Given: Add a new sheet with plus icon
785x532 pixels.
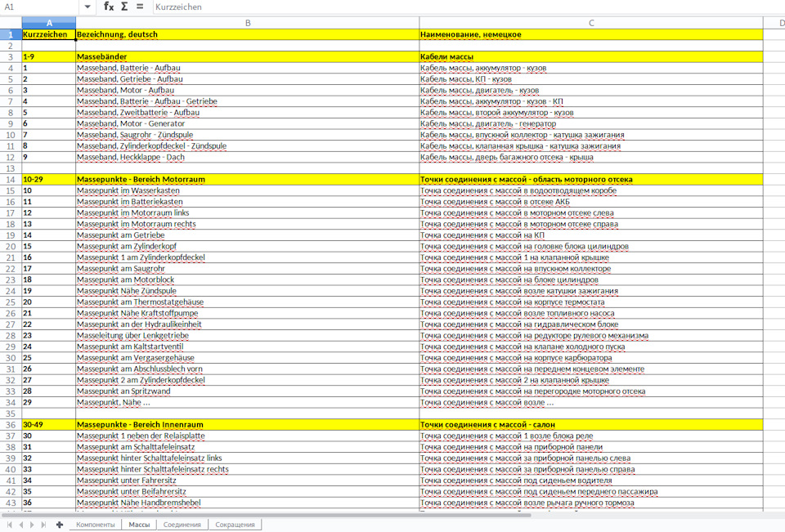Looking at the screenshot, I should click(x=60, y=525).
